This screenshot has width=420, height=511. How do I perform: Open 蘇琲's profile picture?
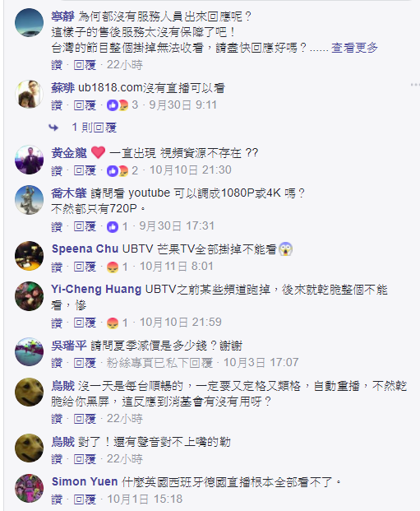coord(29,94)
